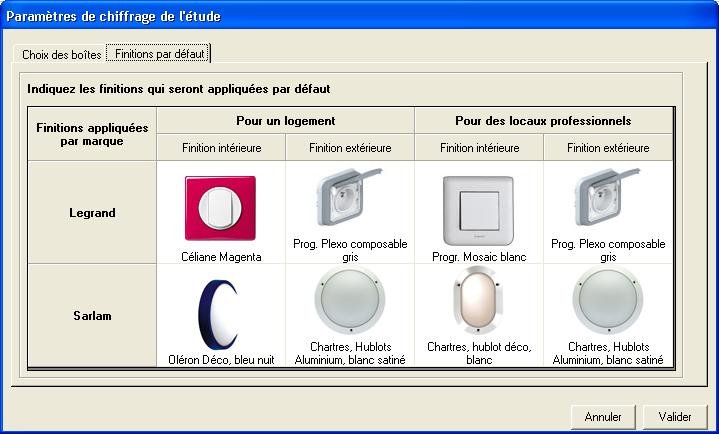Image resolution: width=719 pixels, height=434 pixels.
Task: Click Finition intérieure header under locaux professionnels
Action: (480, 148)
